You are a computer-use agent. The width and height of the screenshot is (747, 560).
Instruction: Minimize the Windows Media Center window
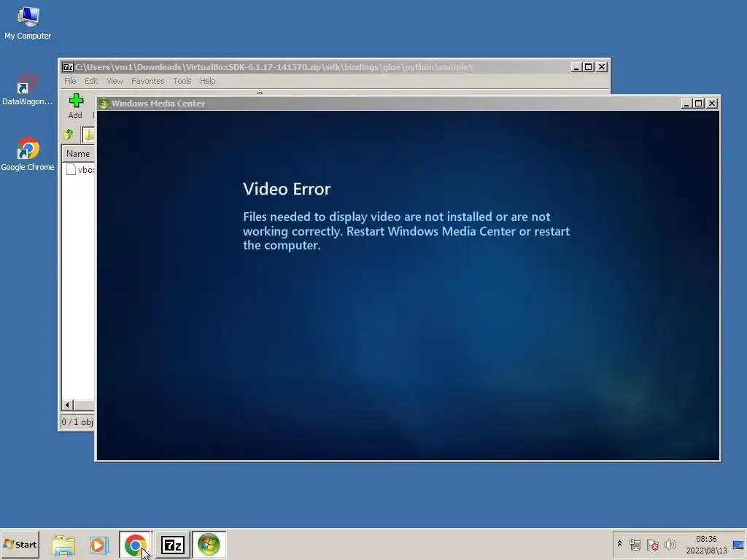686,104
